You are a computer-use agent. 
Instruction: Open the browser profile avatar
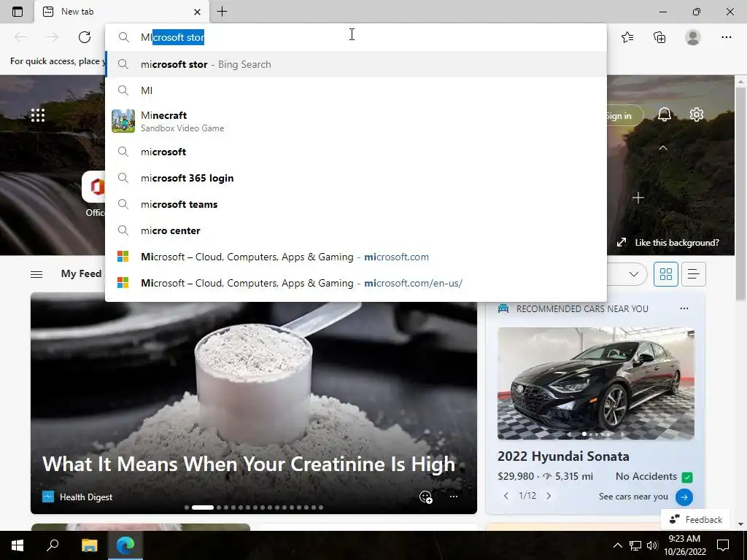tap(693, 37)
